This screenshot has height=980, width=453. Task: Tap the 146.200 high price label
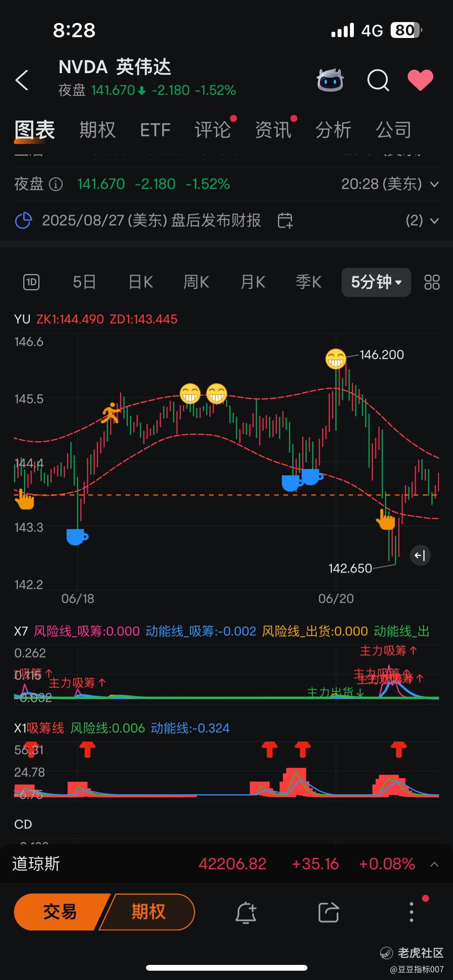click(x=382, y=355)
